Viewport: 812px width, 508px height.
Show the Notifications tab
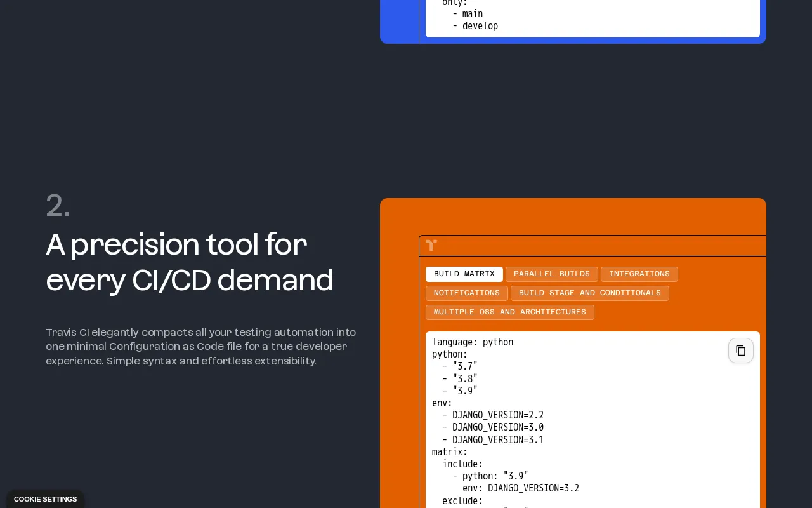click(467, 293)
